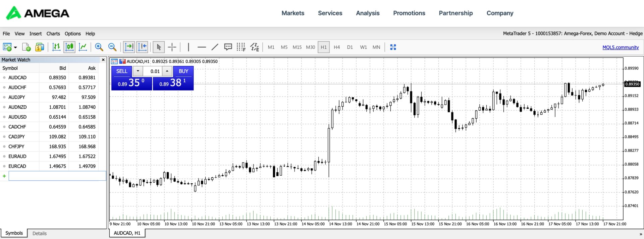Viewport: 644px width, 239px height.
Task: Switch chart to line chart style
Action: coord(83,47)
